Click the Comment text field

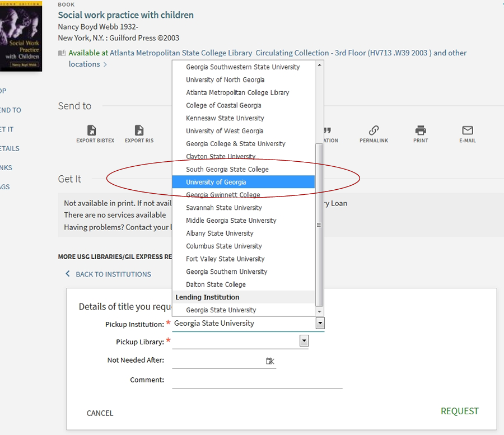[x=257, y=381]
